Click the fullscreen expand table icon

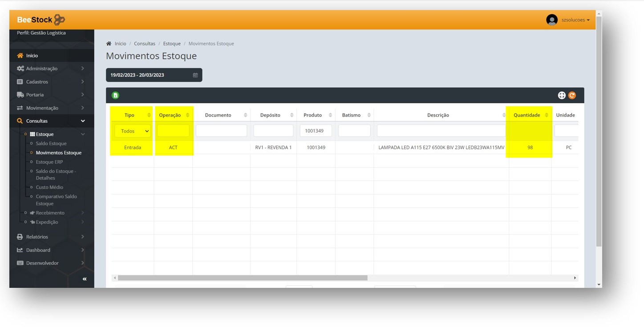pos(562,95)
